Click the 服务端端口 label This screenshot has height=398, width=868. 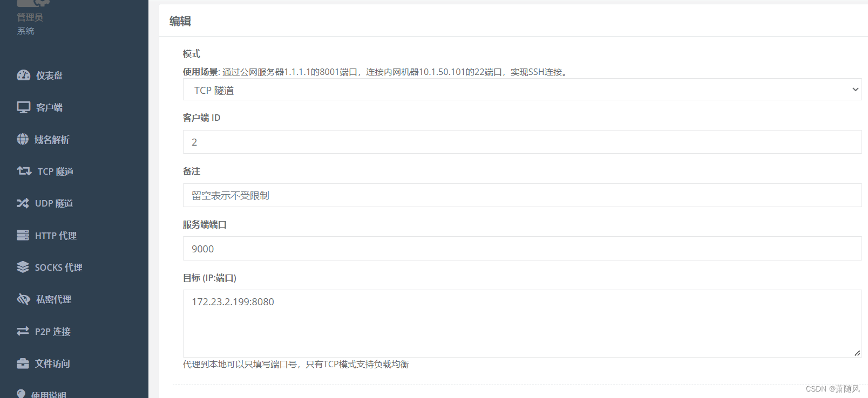205,224
